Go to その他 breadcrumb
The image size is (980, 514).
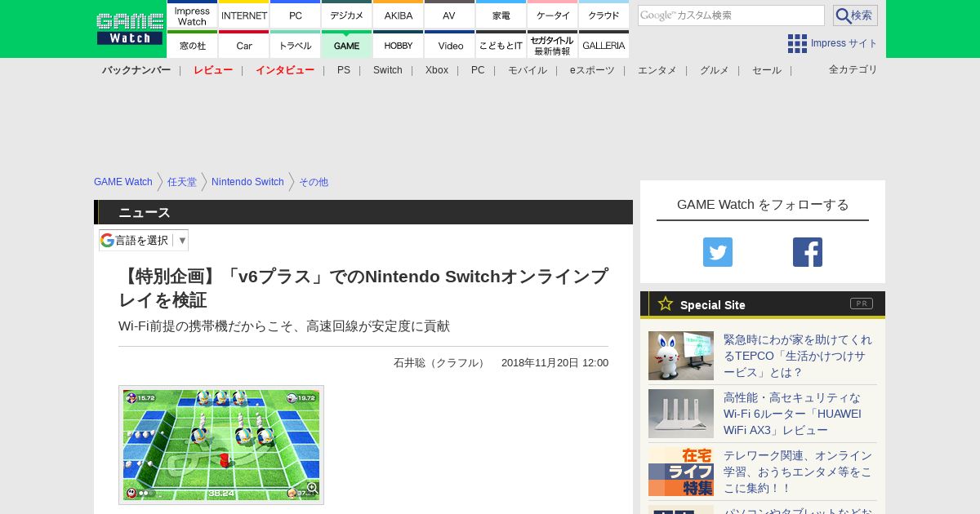pos(314,182)
